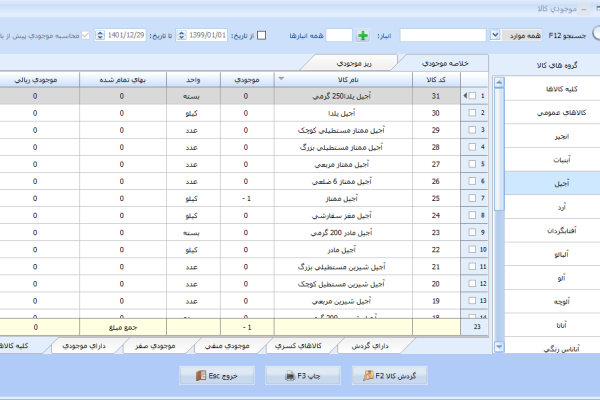Click the group list scroll down arrow

(499, 347)
